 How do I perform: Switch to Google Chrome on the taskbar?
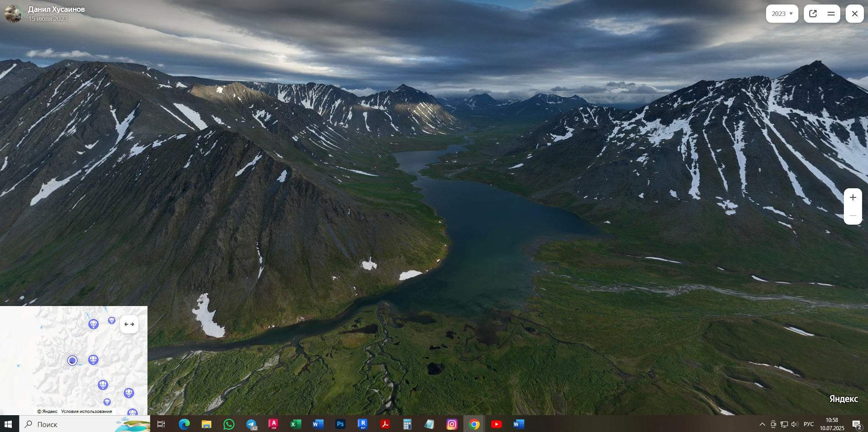click(474, 424)
